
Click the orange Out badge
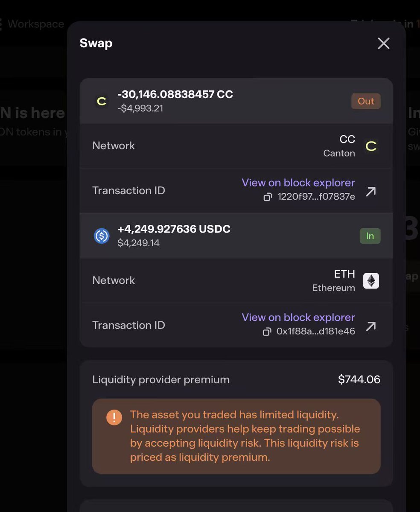pos(366,101)
